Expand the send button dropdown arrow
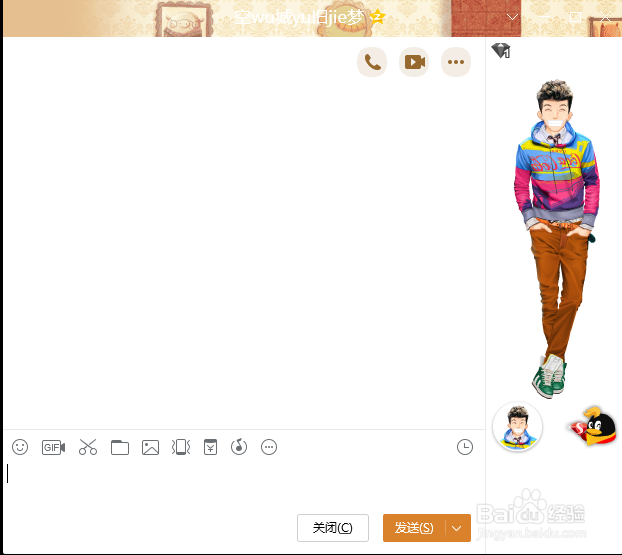622x555 pixels. click(x=457, y=528)
